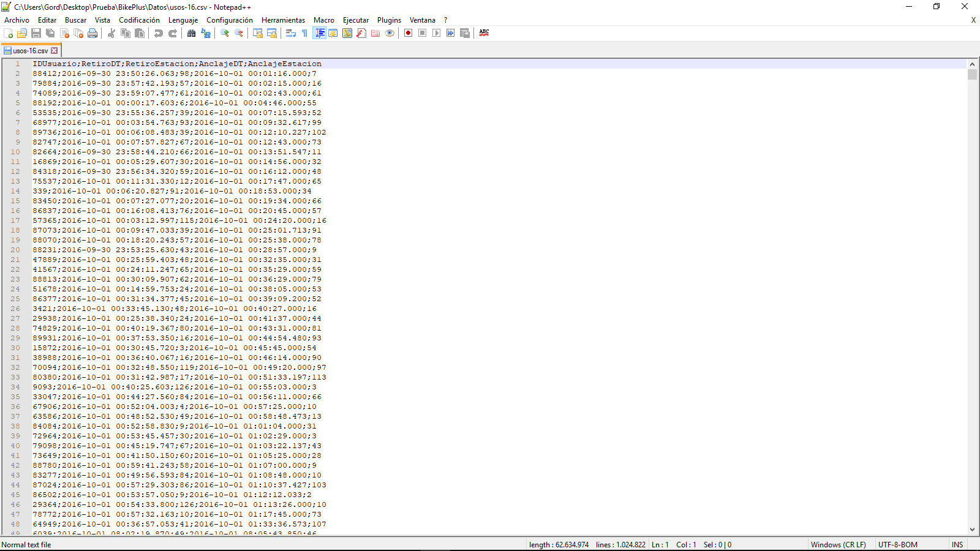The image size is (980, 551).
Task: Click the Redo arrow icon
Action: [173, 33]
